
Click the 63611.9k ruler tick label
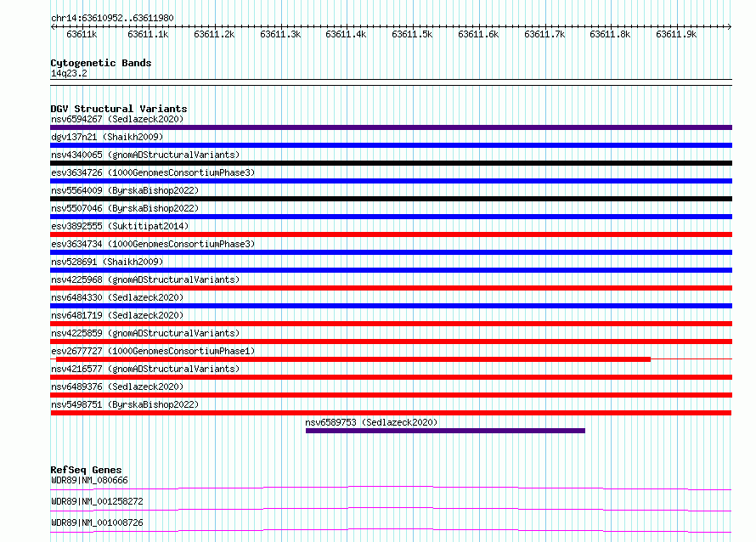point(676,34)
